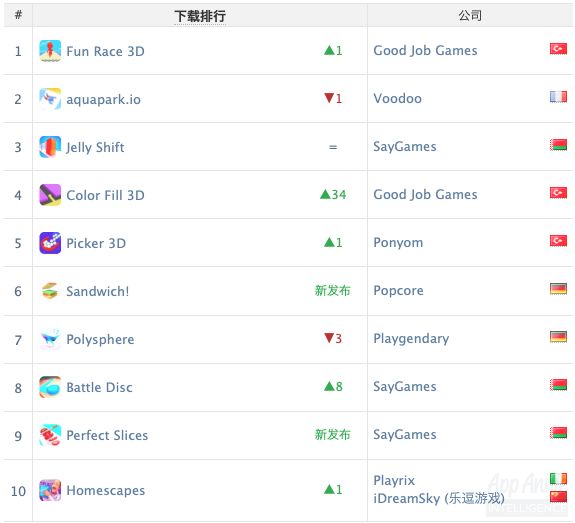Select the aquapark.io game icon
This screenshot has height=523, width=575.
coord(50,99)
